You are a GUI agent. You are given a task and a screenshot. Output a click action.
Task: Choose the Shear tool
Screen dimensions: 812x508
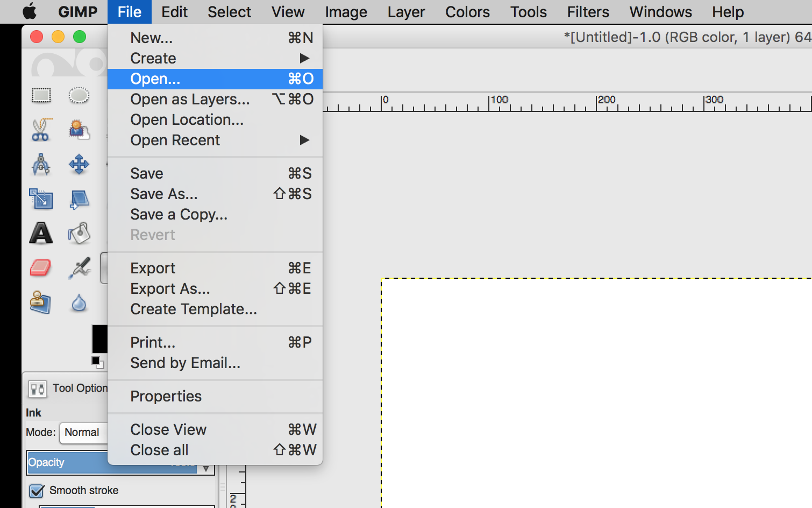point(80,199)
